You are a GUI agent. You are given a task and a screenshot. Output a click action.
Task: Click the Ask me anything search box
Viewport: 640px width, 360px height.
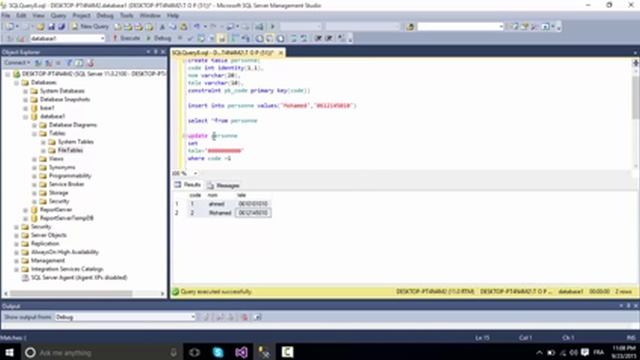pyautogui.click(x=100, y=352)
